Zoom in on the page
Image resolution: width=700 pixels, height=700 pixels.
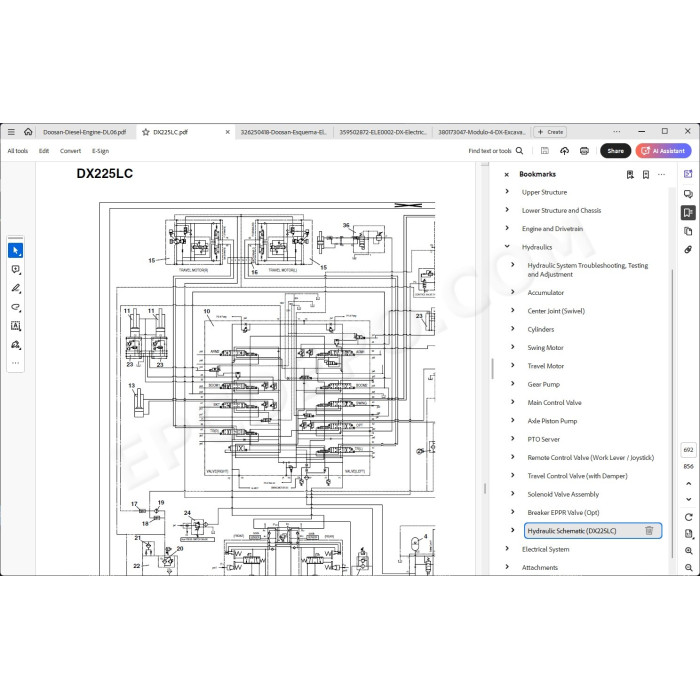tap(688, 551)
